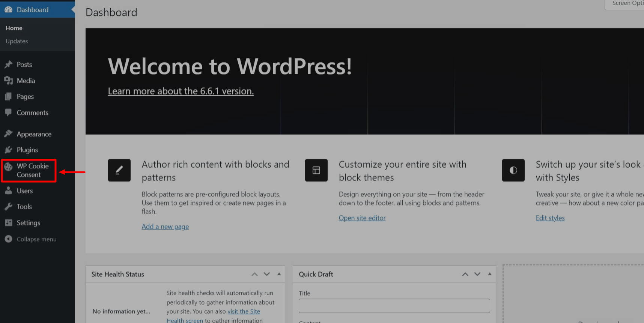The height and width of the screenshot is (323, 644).
Task: Click the WP Cookie Consent cookie icon
Action: pos(8,166)
